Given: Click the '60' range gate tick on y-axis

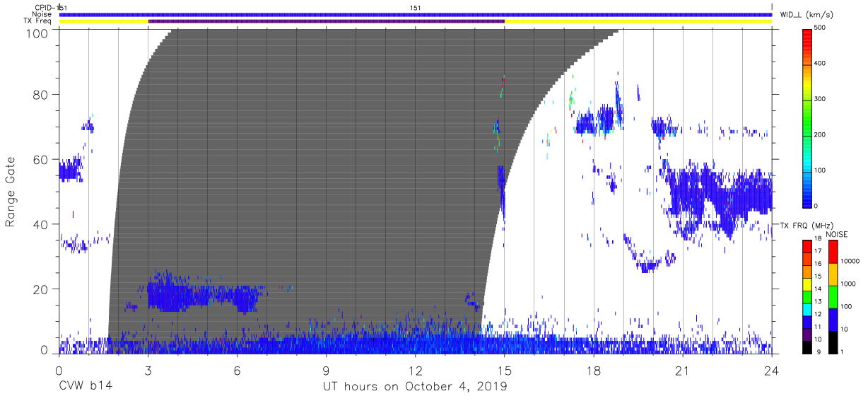Looking at the screenshot, I should 40,160.
